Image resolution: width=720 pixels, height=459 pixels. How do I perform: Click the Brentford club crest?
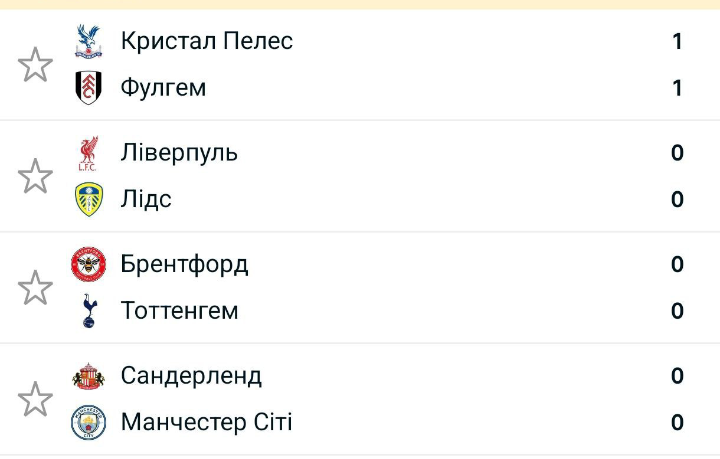(x=89, y=264)
